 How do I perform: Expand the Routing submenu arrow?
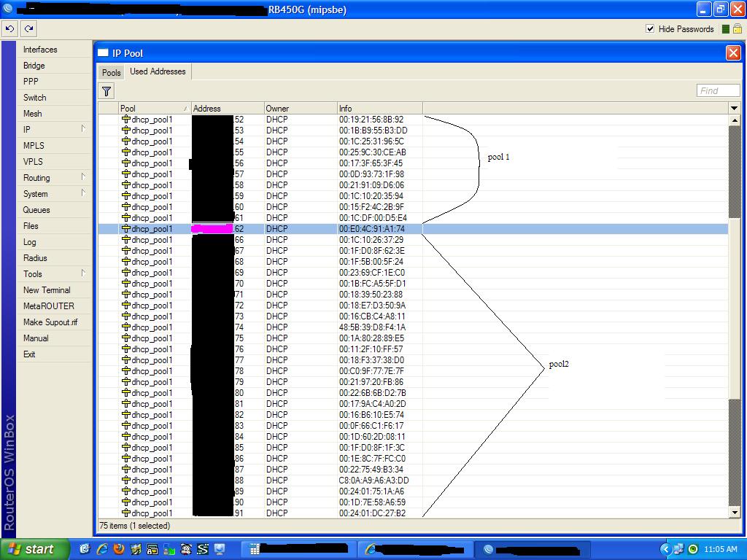[x=82, y=178]
